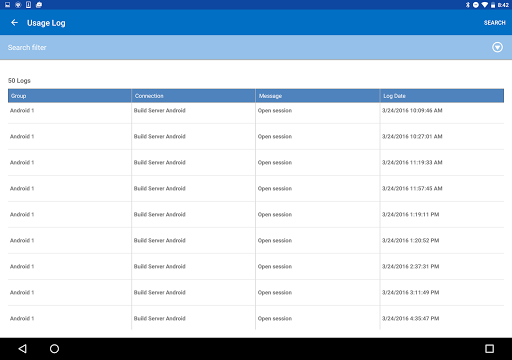
Task: Tap the chat bubble notification icon
Action: 39,5
